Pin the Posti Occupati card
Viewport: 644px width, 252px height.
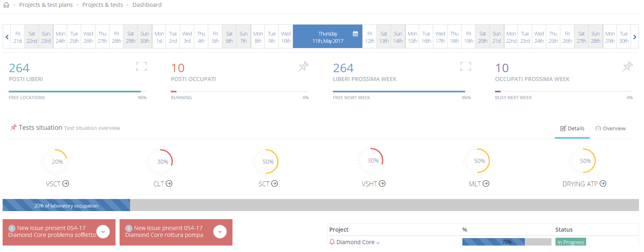(x=303, y=67)
